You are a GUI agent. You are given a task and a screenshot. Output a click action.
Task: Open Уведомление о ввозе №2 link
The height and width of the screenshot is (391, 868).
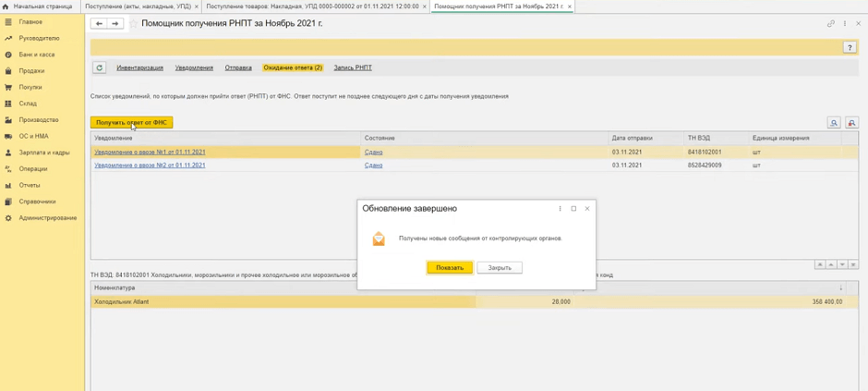(150, 165)
